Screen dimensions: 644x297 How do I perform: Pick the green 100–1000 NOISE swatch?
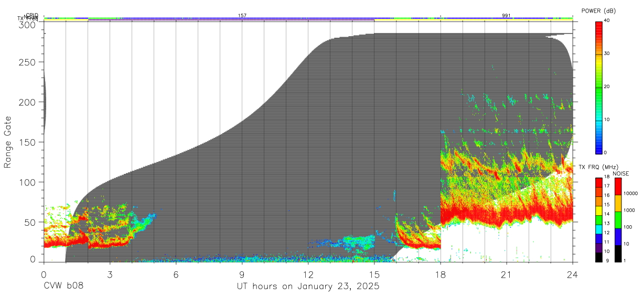(x=618, y=219)
